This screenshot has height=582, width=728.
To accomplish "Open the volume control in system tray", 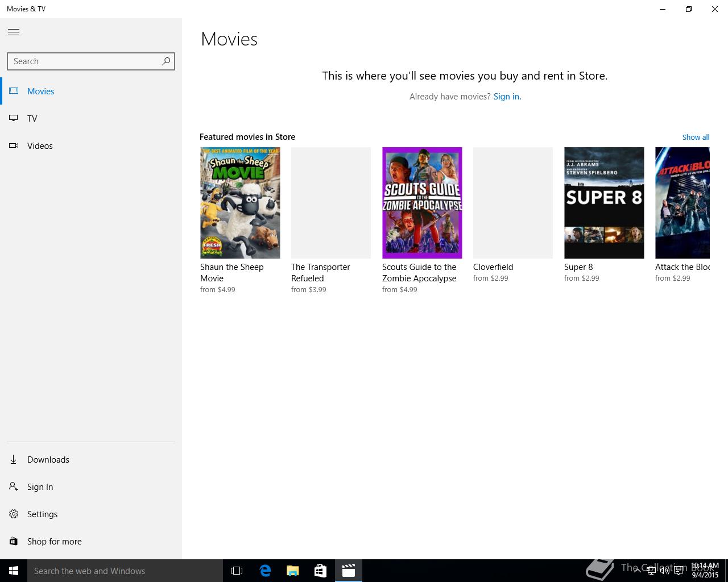I will tap(664, 571).
